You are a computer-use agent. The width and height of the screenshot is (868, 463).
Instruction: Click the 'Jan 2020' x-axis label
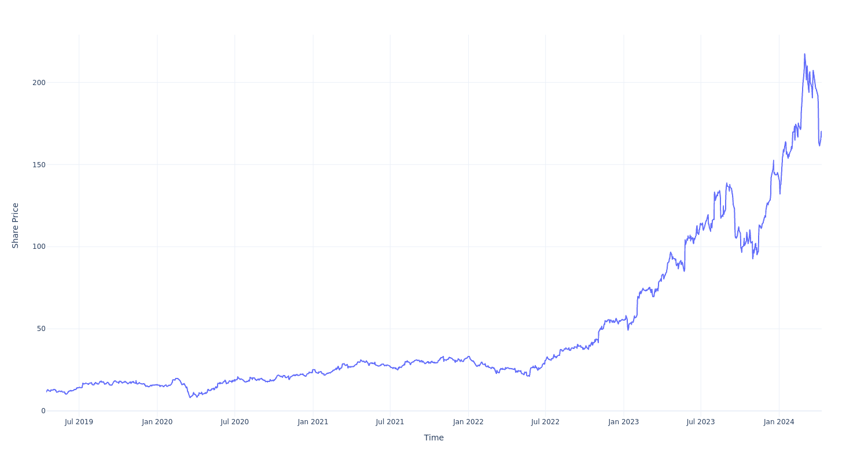157,422
